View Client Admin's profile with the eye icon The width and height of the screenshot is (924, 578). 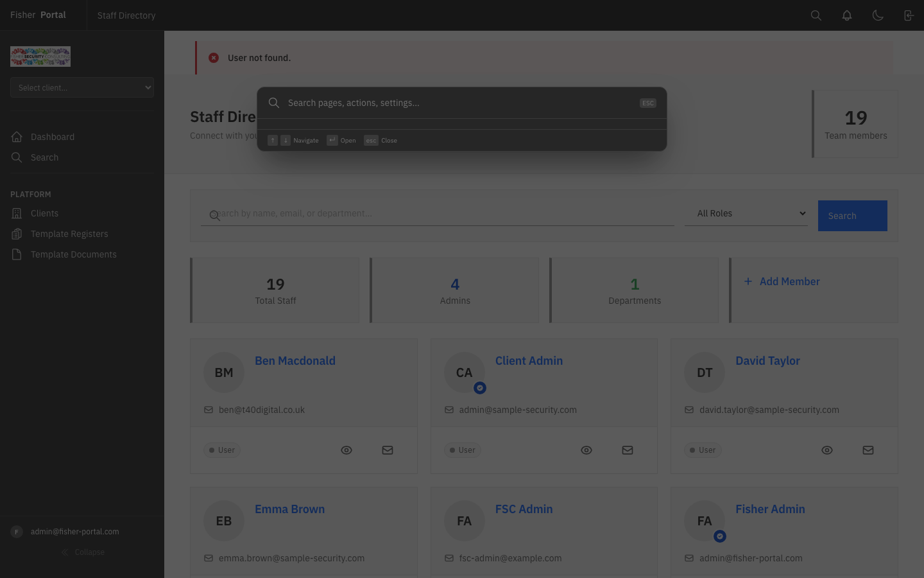(x=586, y=450)
